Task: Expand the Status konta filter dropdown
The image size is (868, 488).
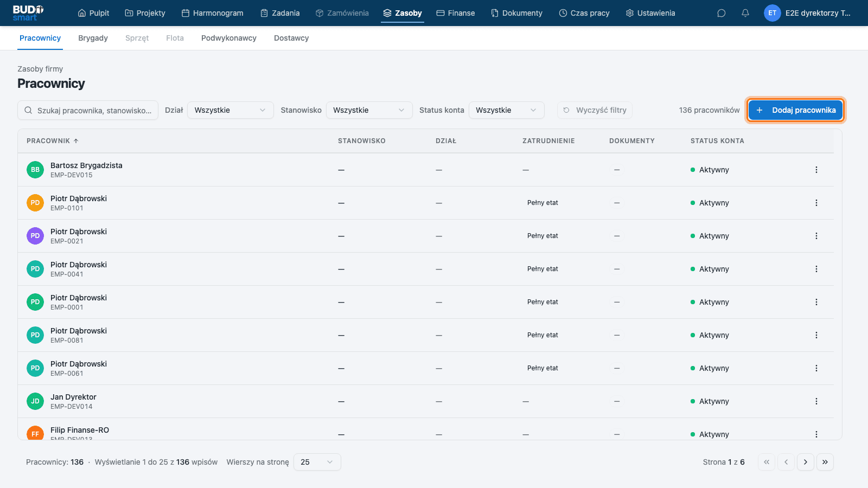Action: (x=506, y=110)
